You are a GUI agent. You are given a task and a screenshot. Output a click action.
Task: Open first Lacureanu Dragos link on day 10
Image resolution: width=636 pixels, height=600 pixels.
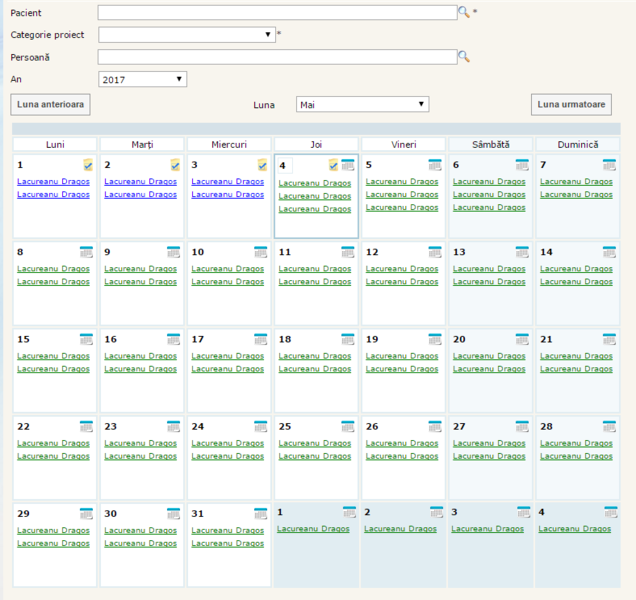[227, 269]
